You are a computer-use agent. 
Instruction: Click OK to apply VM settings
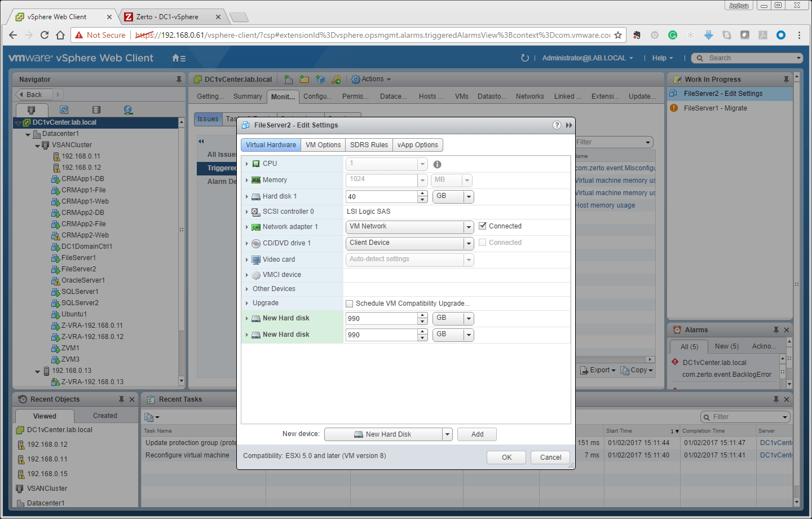click(x=506, y=457)
